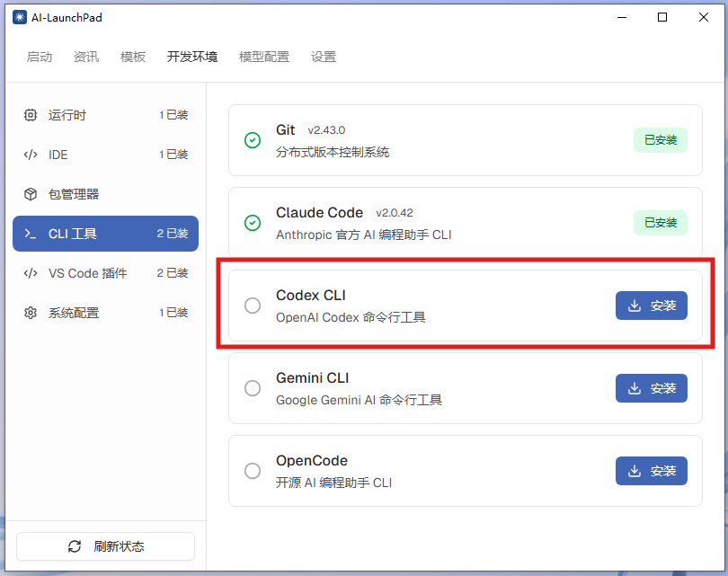Click the OpenCode title text
This screenshot has height=576, width=728.
pyautogui.click(x=312, y=461)
